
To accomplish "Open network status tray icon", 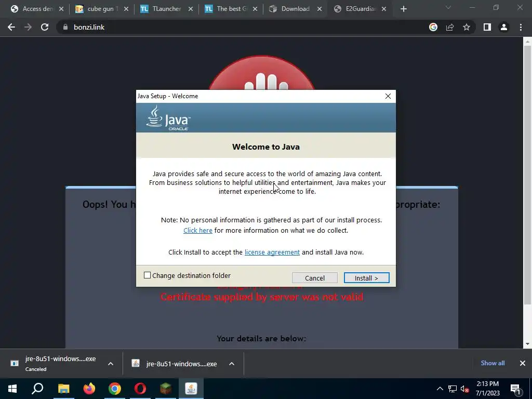I will (453, 389).
